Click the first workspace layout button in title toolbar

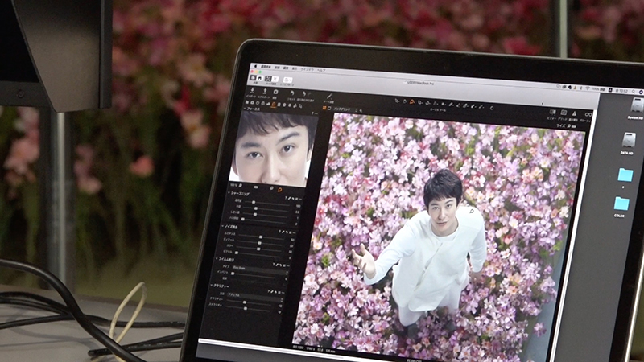click(x=253, y=78)
